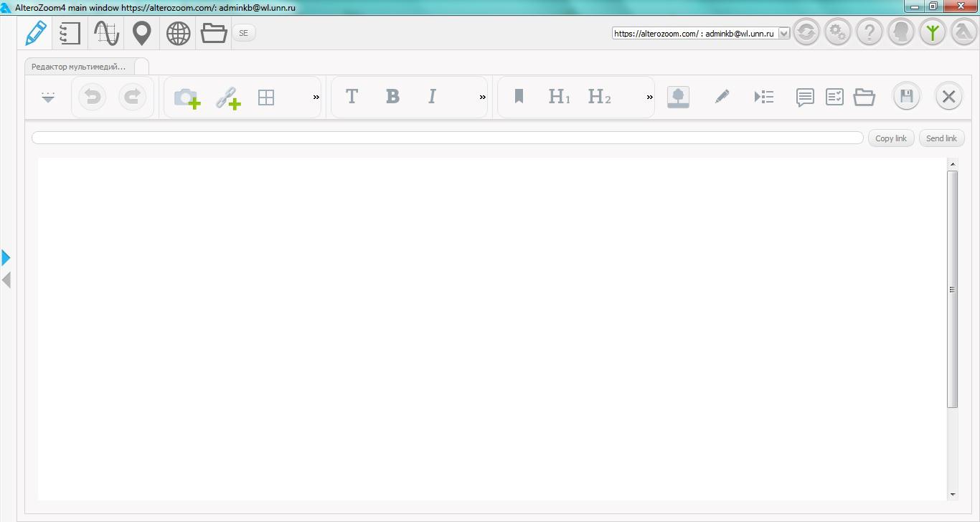Open the comments speech bubble icon
980x522 pixels.
pyautogui.click(x=805, y=97)
